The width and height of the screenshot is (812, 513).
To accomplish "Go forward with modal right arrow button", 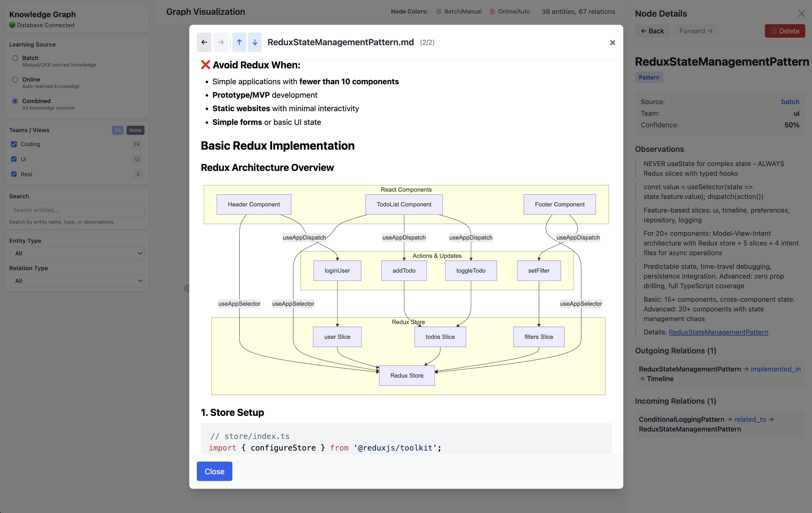I will 221,42.
